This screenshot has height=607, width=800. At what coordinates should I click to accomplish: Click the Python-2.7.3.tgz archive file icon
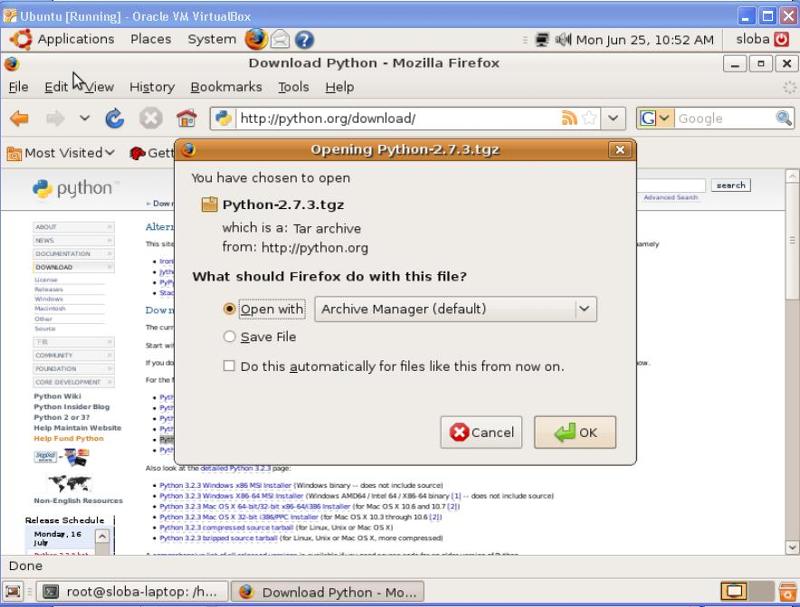(209, 205)
